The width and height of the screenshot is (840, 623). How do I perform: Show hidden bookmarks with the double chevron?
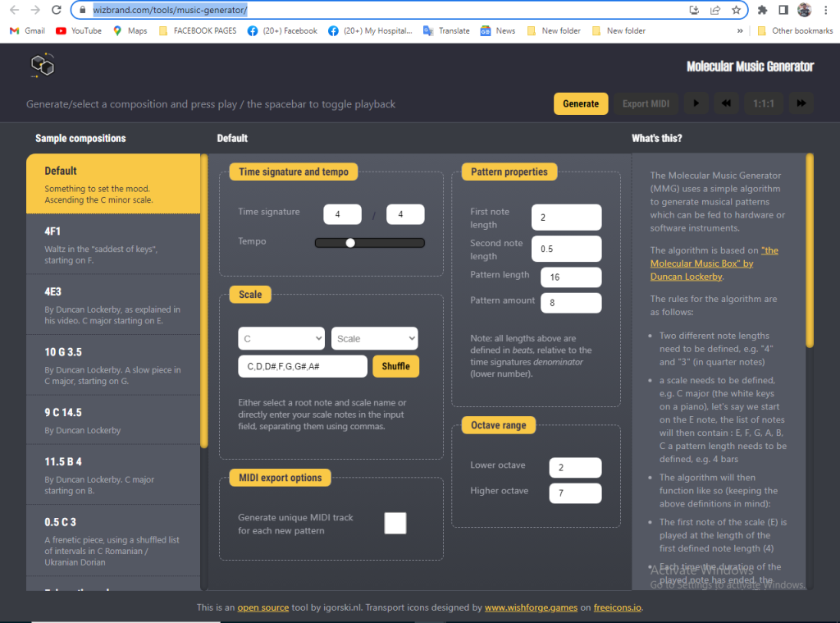pos(740,31)
